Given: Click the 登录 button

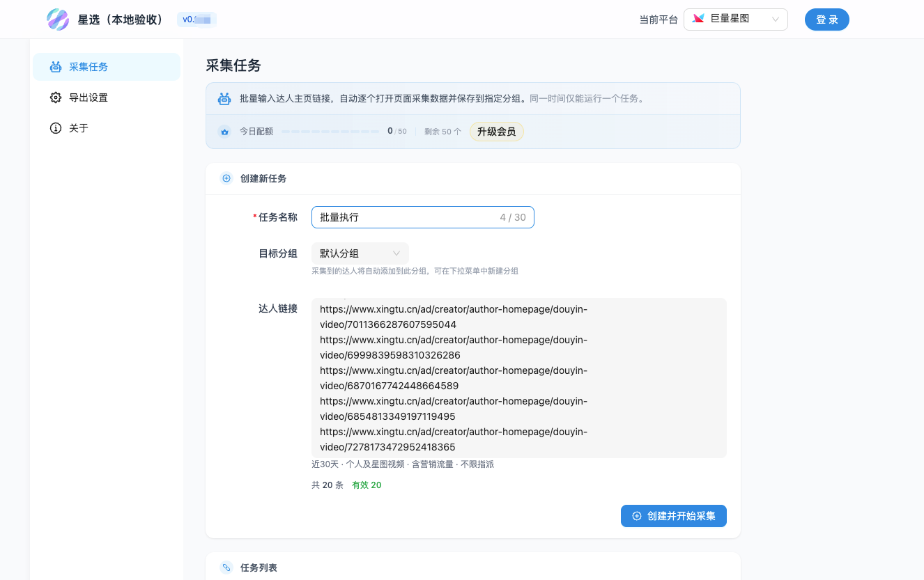Looking at the screenshot, I should pyautogui.click(x=827, y=19).
